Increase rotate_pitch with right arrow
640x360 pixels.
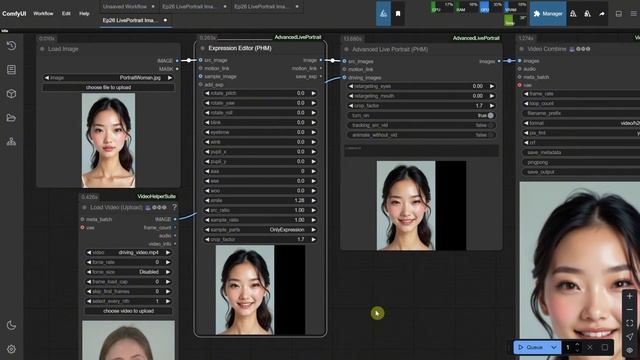pyautogui.click(x=313, y=93)
